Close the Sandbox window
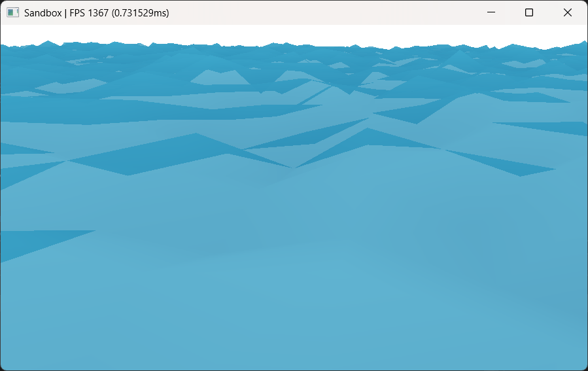This screenshot has width=588, height=371. 567,12
